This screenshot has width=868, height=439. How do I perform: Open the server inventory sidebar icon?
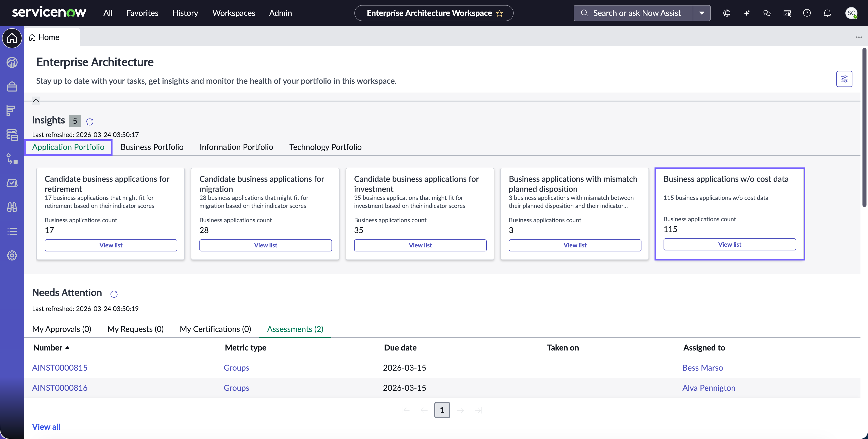pyautogui.click(x=12, y=135)
